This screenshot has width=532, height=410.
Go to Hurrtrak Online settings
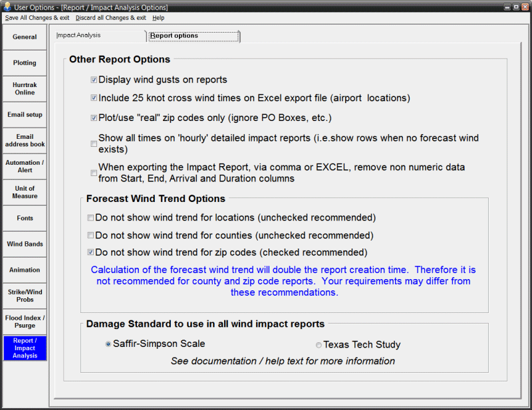[x=25, y=88]
